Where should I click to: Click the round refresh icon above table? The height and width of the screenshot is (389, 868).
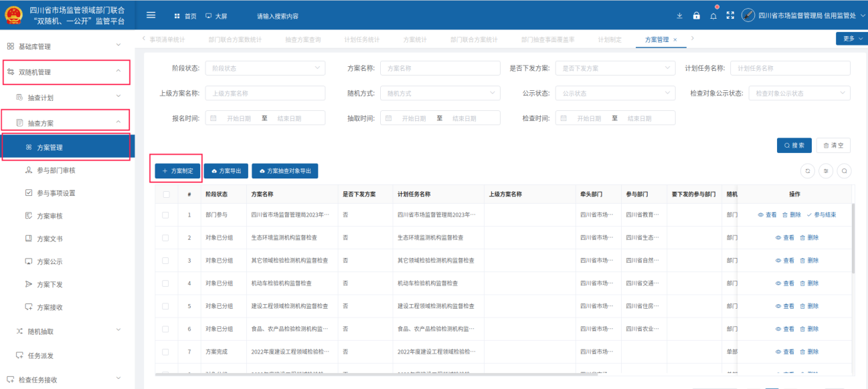coord(808,171)
